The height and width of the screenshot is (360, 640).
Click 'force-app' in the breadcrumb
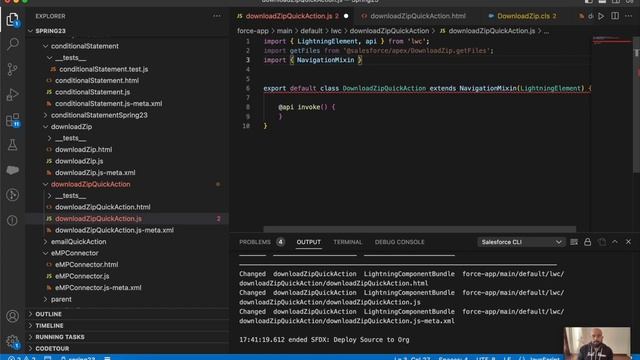[x=253, y=31]
